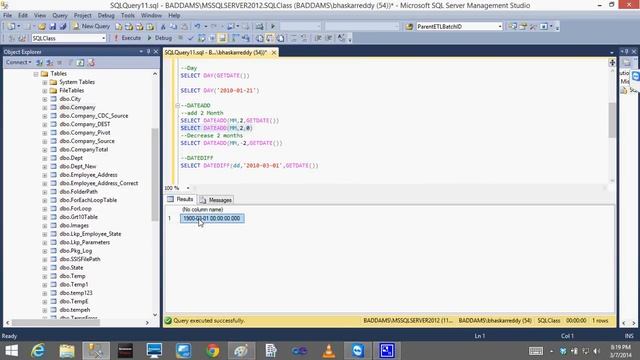Screen dimensions: 640x360
Task: Expand the dbo.ForLoop table node
Action: [x=45, y=209]
